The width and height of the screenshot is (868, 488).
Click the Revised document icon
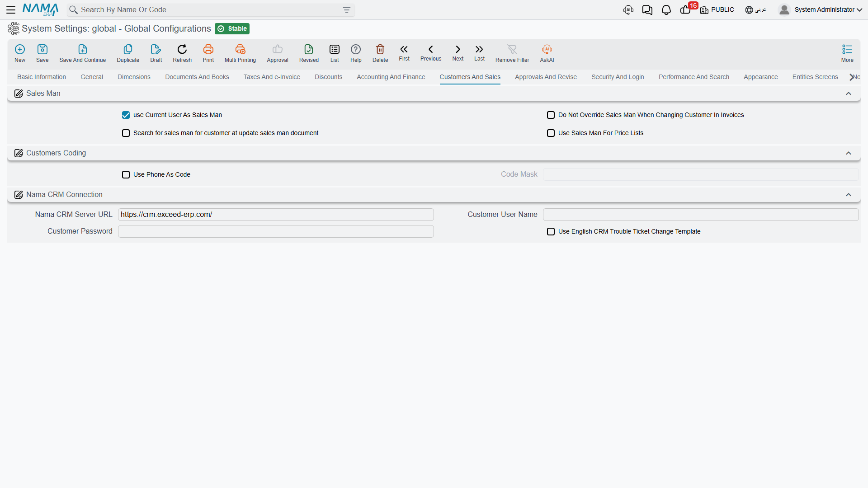coord(309,49)
